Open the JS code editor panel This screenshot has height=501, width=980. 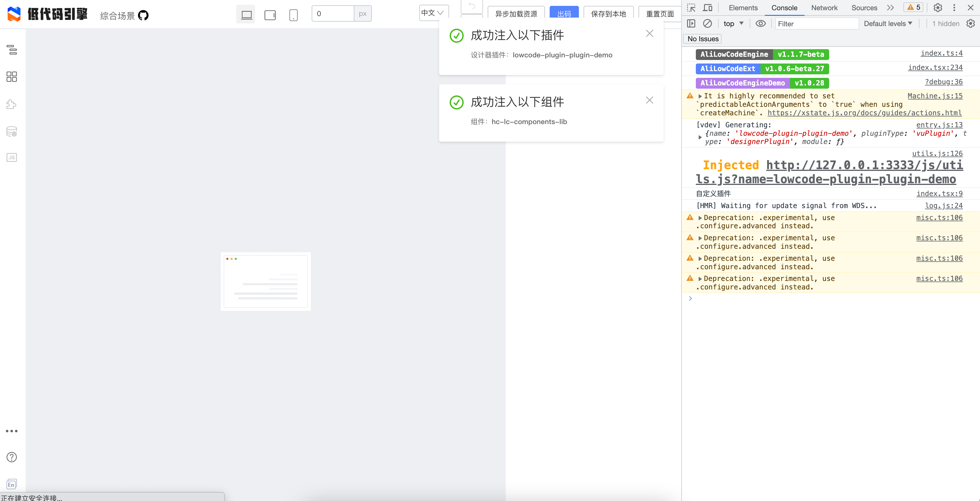tap(11, 157)
